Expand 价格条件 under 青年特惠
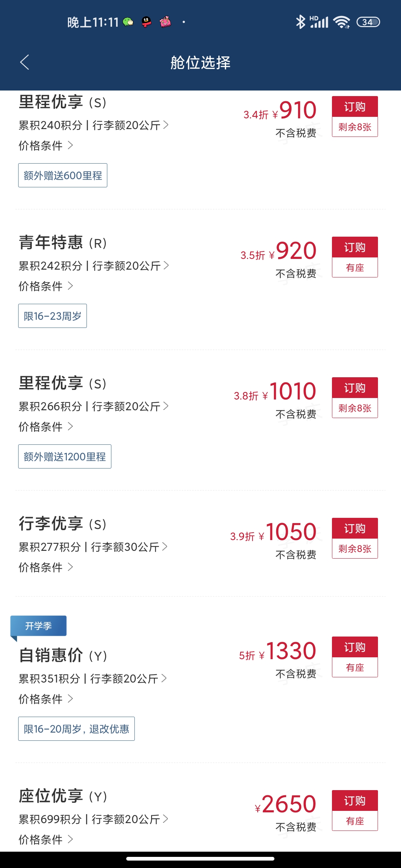Screen dimensions: 401x868 coord(46,286)
